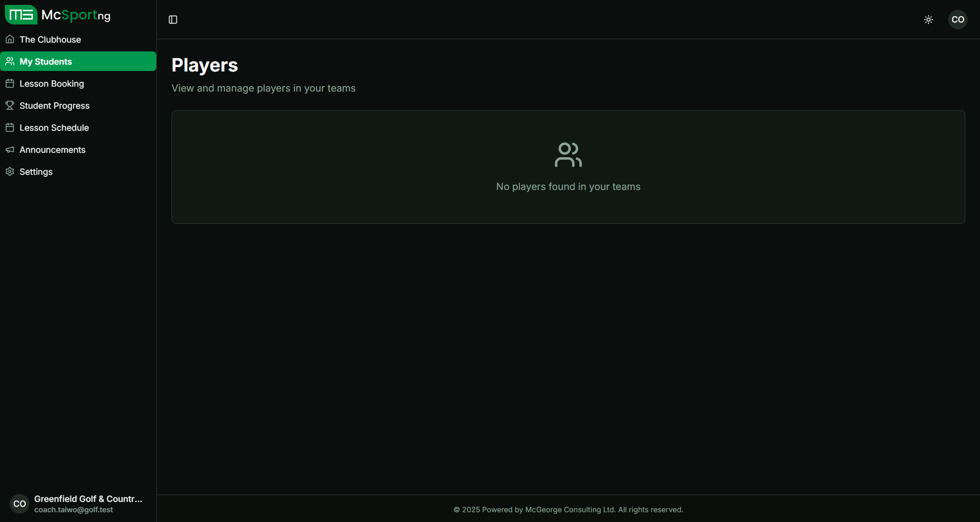Viewport: 980px width, 522px height.
Task: Click the house icon beside The Clubhouse
Action: [10, 39]
